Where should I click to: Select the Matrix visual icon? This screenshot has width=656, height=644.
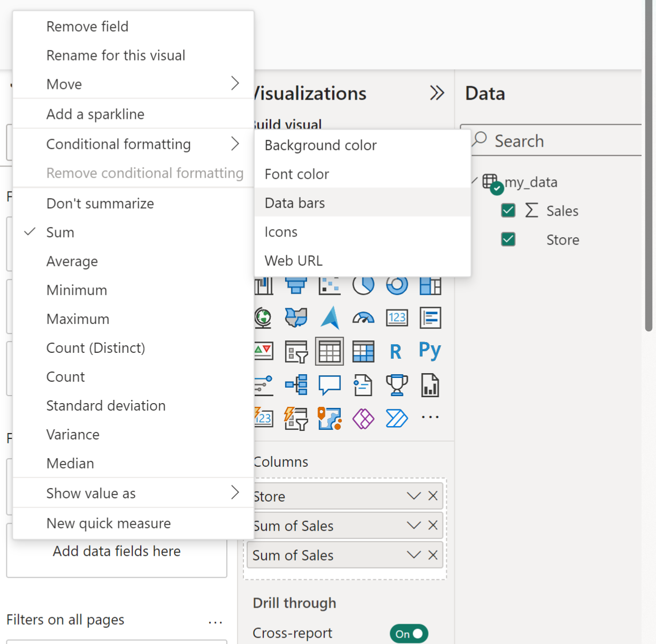(363, 352)
